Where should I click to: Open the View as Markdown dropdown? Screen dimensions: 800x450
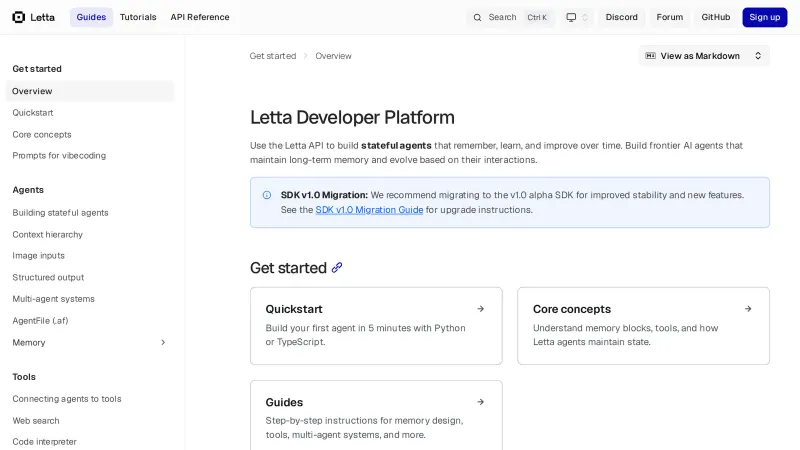[x=757, y=56]
